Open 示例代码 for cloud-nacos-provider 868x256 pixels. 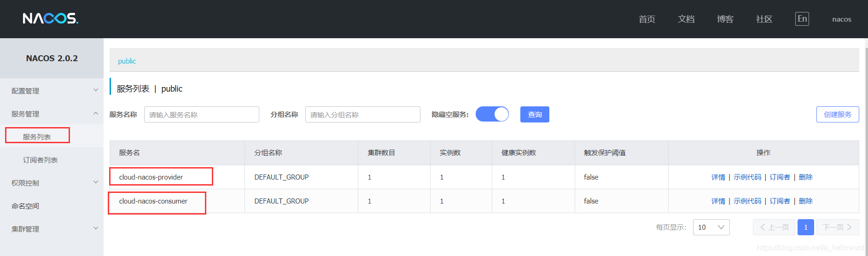click(x=747, y=177)
